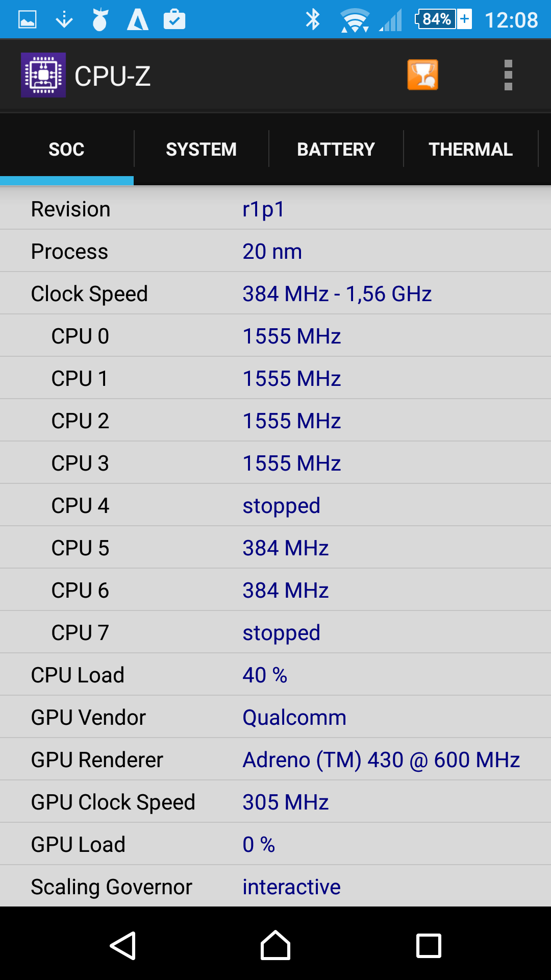551x980 pixels.
Task: Switch to the THERMAL tab
Action: (470, 149)
